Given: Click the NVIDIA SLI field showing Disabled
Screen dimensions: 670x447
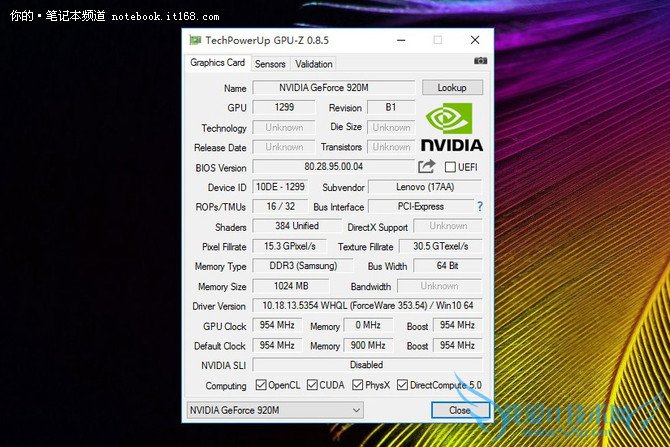Looking at the screenshot, I should [367, 365].
